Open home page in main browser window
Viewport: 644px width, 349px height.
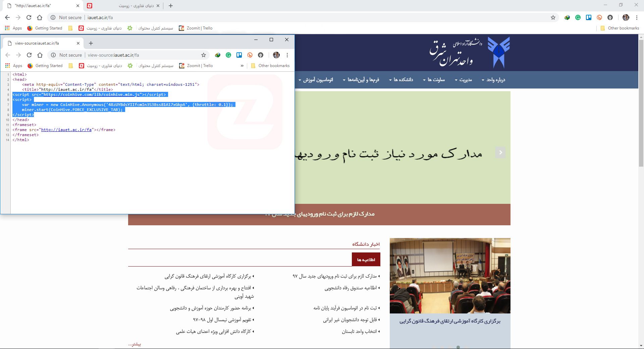[x=40, y=17]
